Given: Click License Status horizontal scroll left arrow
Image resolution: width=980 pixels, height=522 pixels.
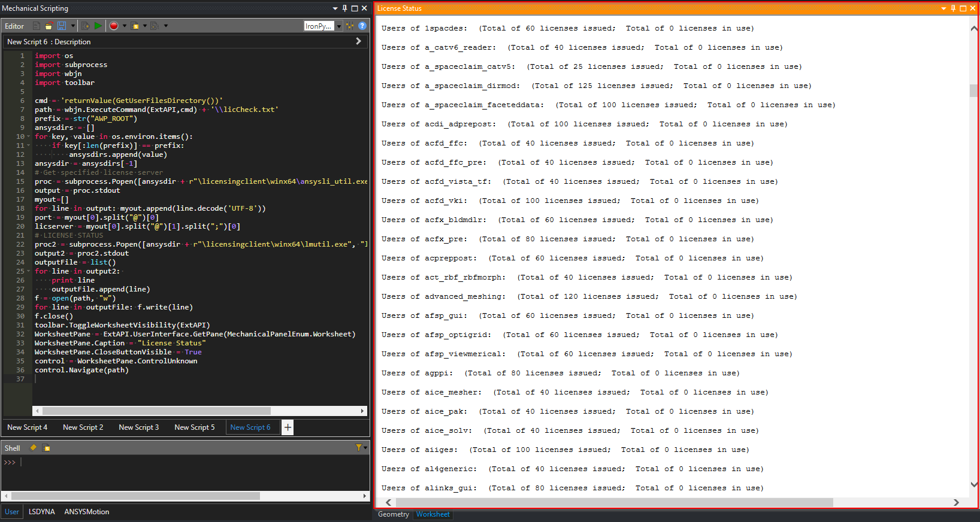Looking at the screenshot, I should click(388, 503).
